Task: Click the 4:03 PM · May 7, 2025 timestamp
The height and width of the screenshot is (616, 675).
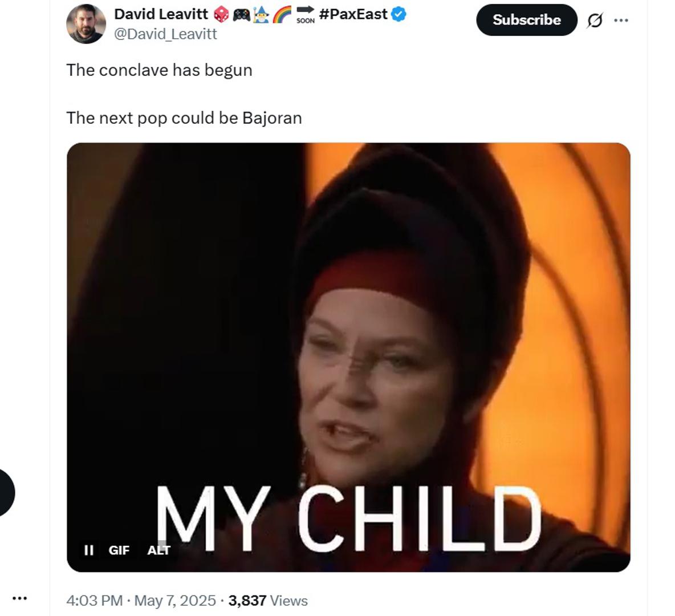Action: pos(141,601)
